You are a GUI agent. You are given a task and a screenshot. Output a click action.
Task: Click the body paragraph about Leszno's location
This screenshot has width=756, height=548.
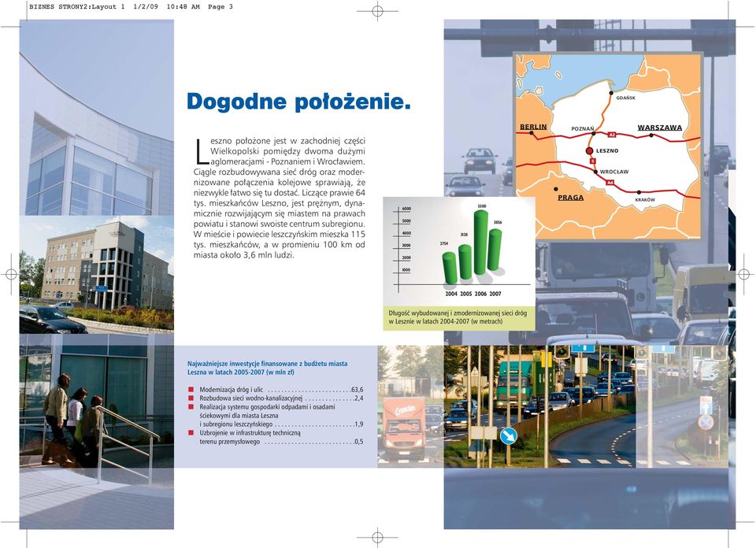tap(280, 198)
